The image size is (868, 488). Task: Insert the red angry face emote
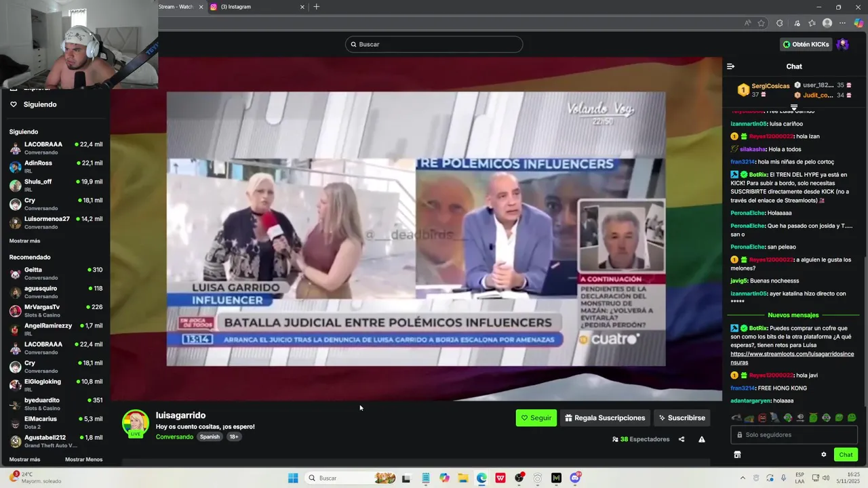click(762, 418)
